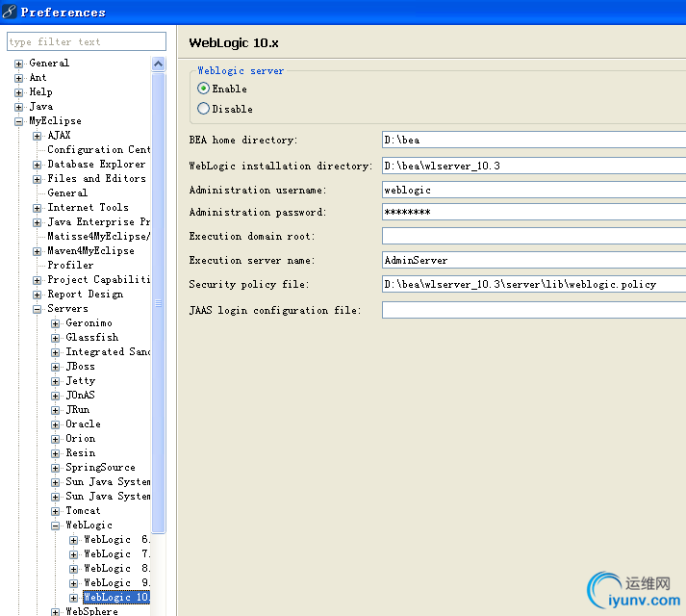
Task: Select JOnAS tree item
Action: (80, 396)
